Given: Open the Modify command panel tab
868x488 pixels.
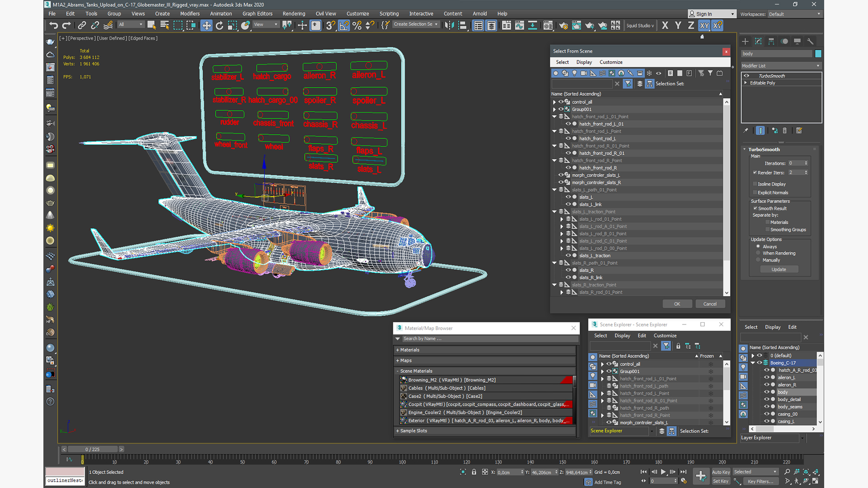Looking at the screenshot, I should pyautogui.click(x=758, y=41).
